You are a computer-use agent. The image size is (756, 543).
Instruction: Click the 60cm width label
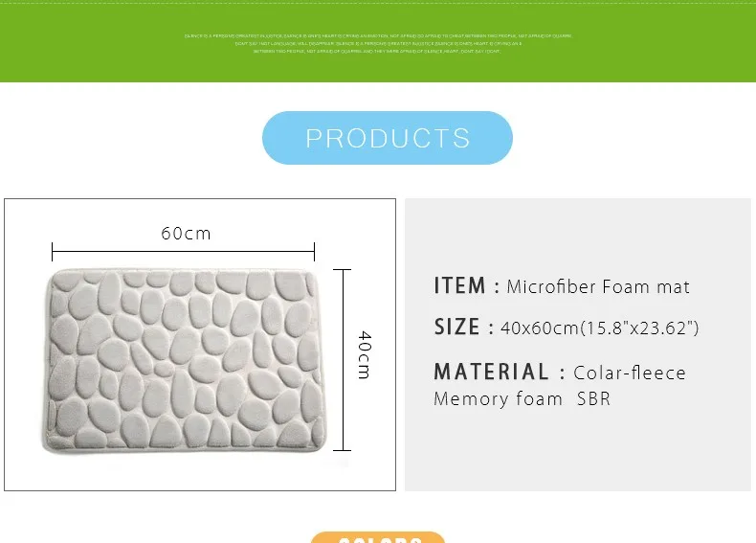[x=186, y=234]
